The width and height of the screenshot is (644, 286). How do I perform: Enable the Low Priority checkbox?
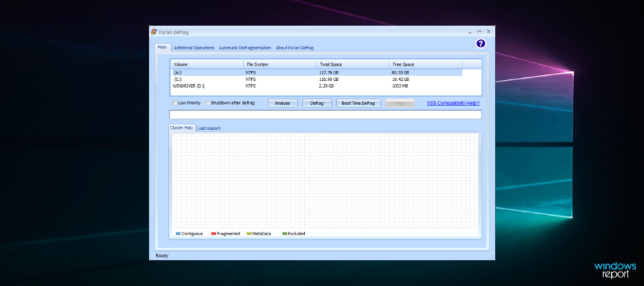click(175, 103)
